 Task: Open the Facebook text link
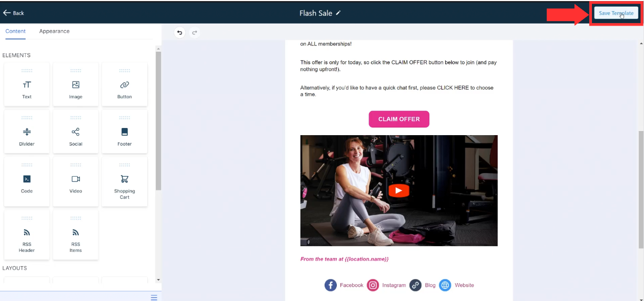tap(352, 285)
